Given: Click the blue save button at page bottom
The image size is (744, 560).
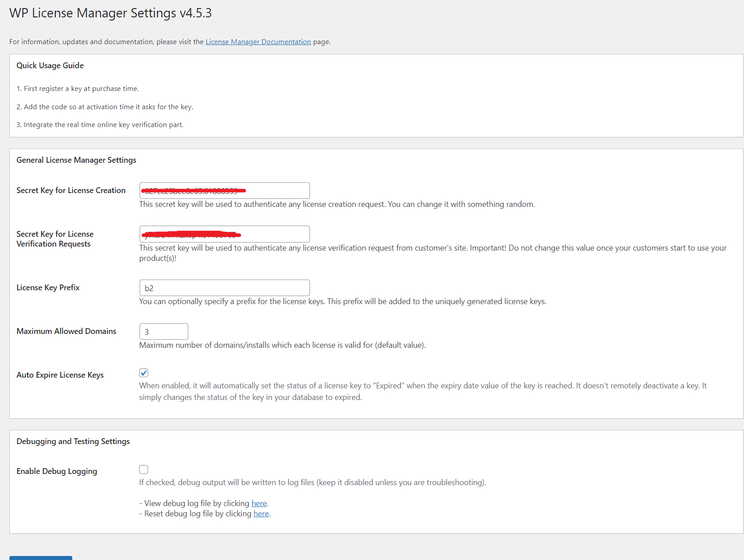Looking at the screenshot, I should pos(41,558).
